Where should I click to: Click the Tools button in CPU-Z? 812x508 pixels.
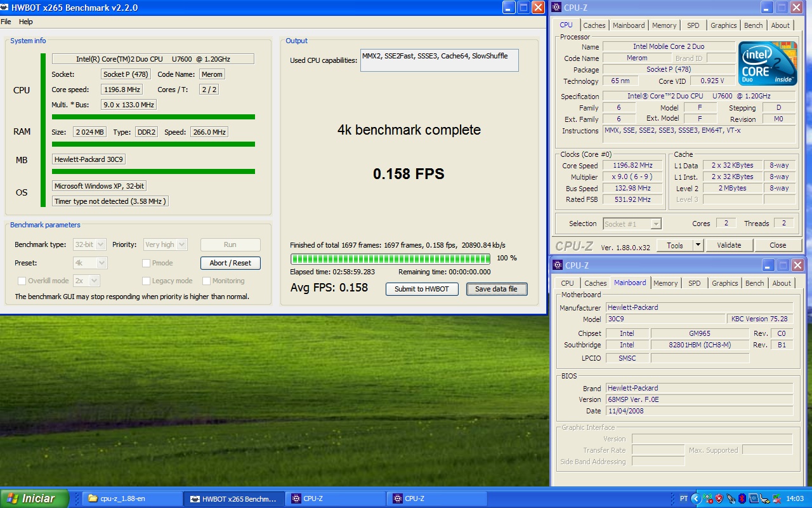[675, 245]
